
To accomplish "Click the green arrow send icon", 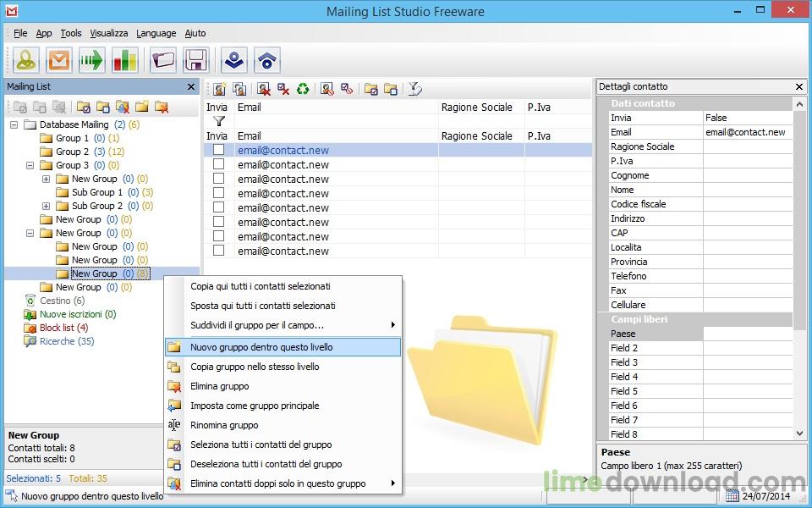I will coord(91,60).
